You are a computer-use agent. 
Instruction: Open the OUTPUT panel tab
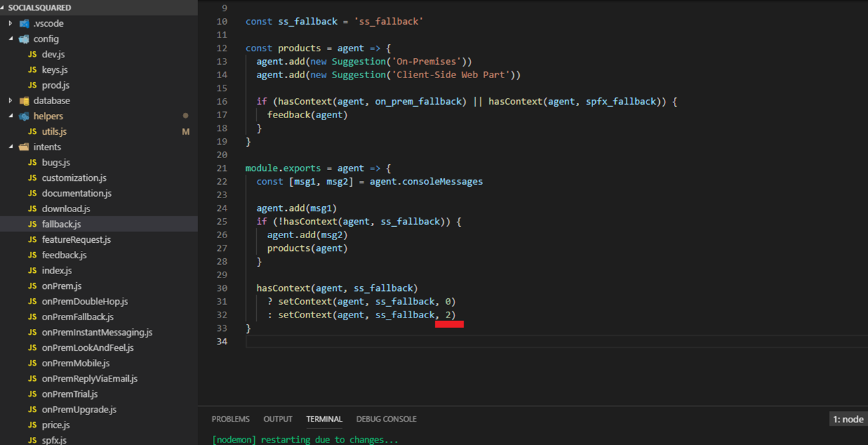point(278,419)
